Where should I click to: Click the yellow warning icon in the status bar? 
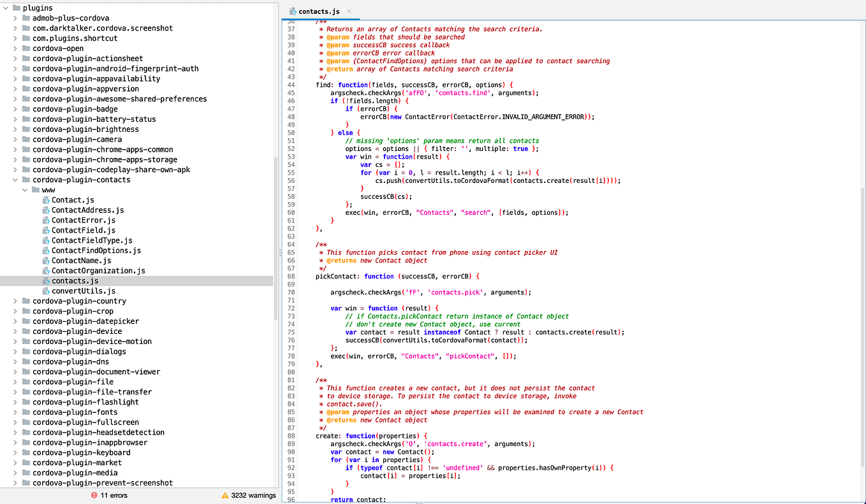(x=224, y=495)
